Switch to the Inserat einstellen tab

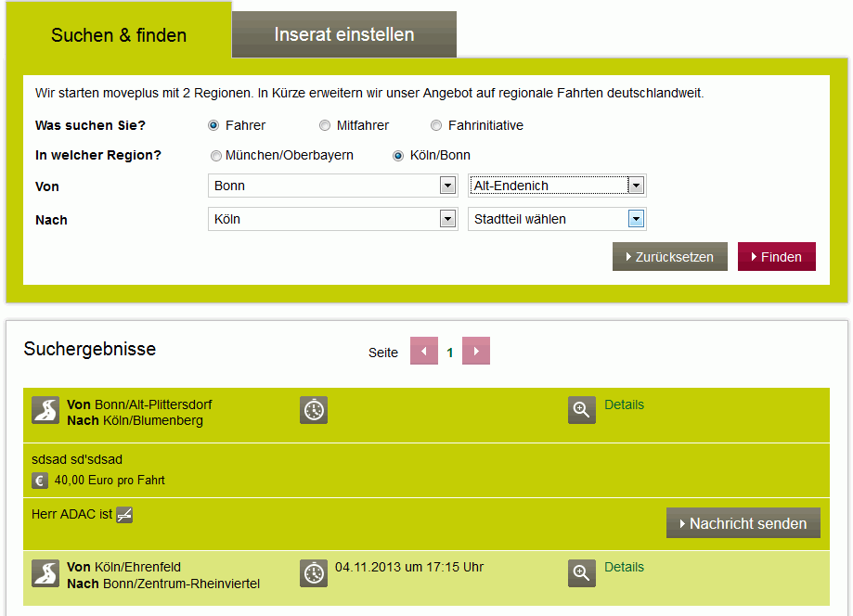click(x=344, y=35)
